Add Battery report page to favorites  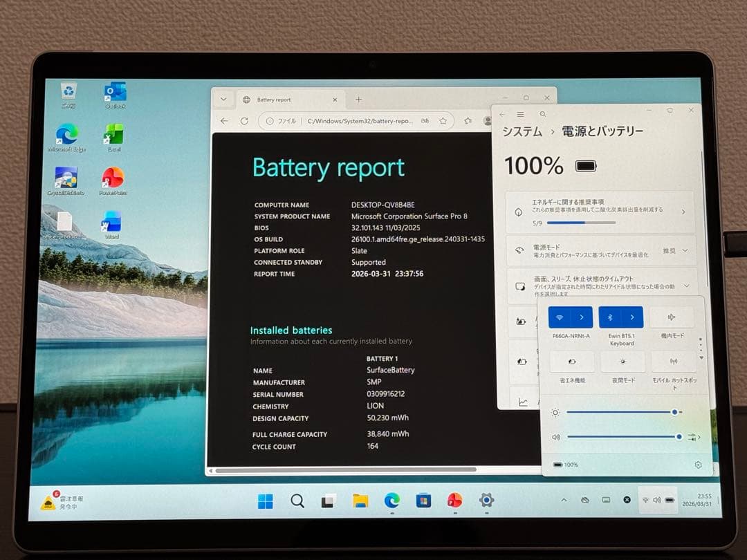click(x=443, y=121)
